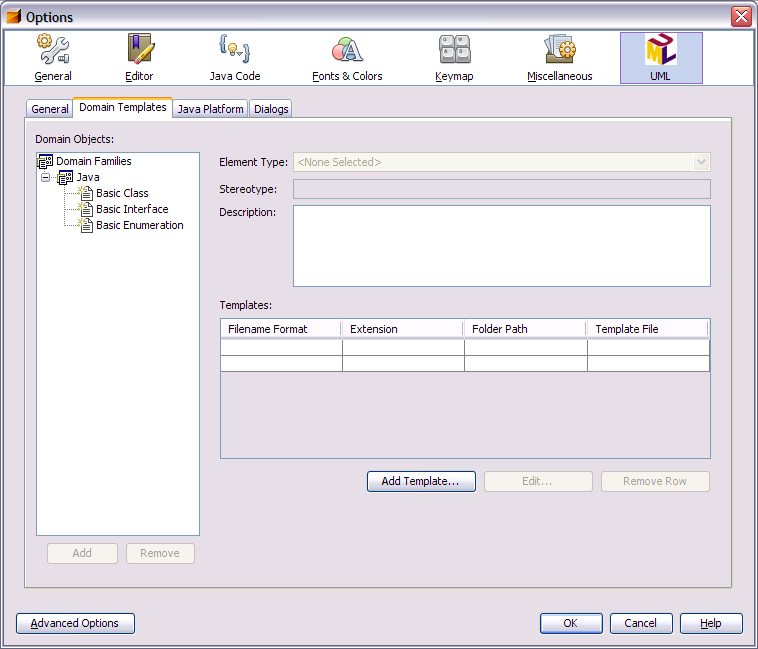Open the Help button
The width and height of the screenshot is (758, 649).
[x=711, y=623]
